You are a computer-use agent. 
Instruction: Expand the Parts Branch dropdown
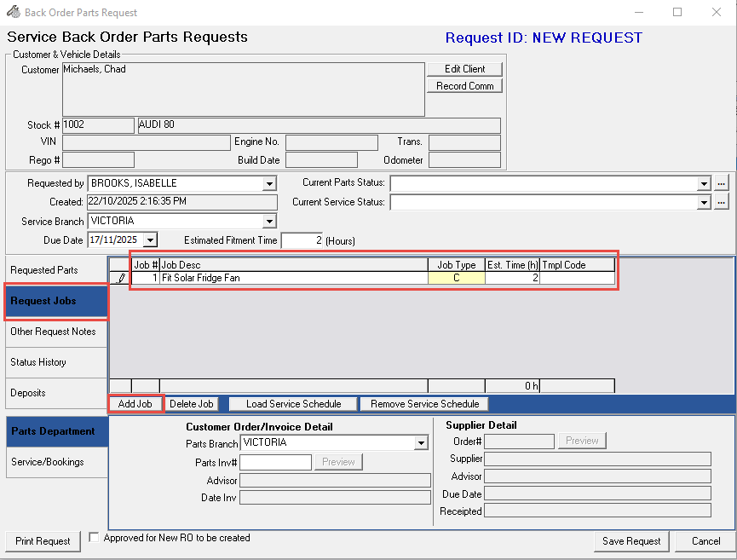point(421,443)
